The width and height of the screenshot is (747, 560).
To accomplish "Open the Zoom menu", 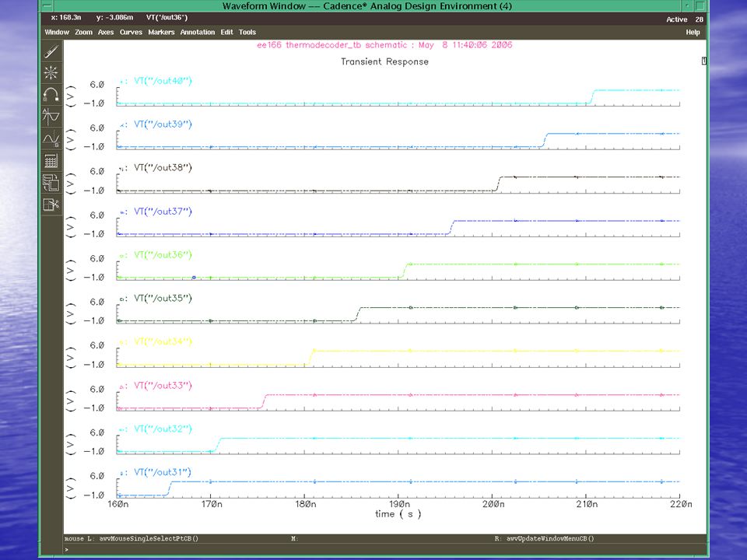I will click(83, 32).
